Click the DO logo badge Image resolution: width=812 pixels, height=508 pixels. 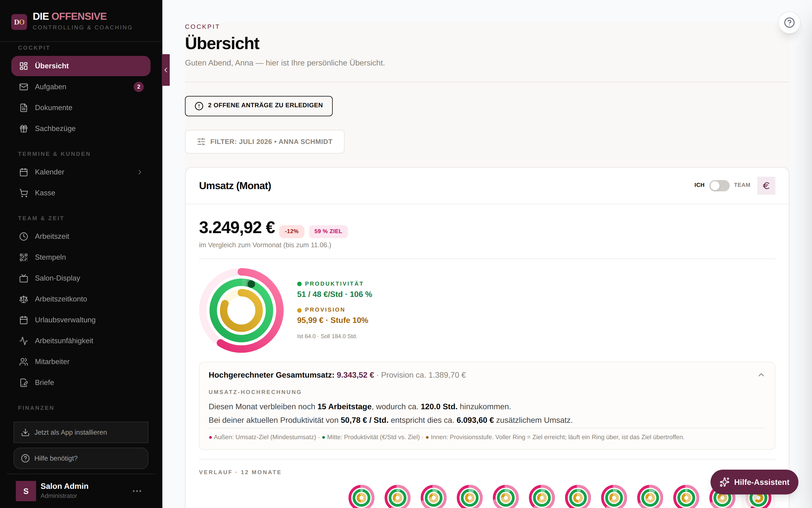[x=19, y=22]
